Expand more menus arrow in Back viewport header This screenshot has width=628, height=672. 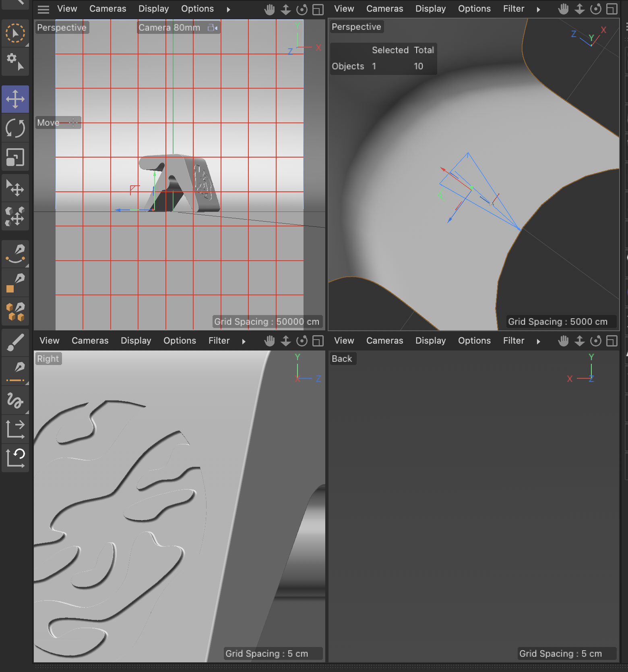(x=538, y=341)
